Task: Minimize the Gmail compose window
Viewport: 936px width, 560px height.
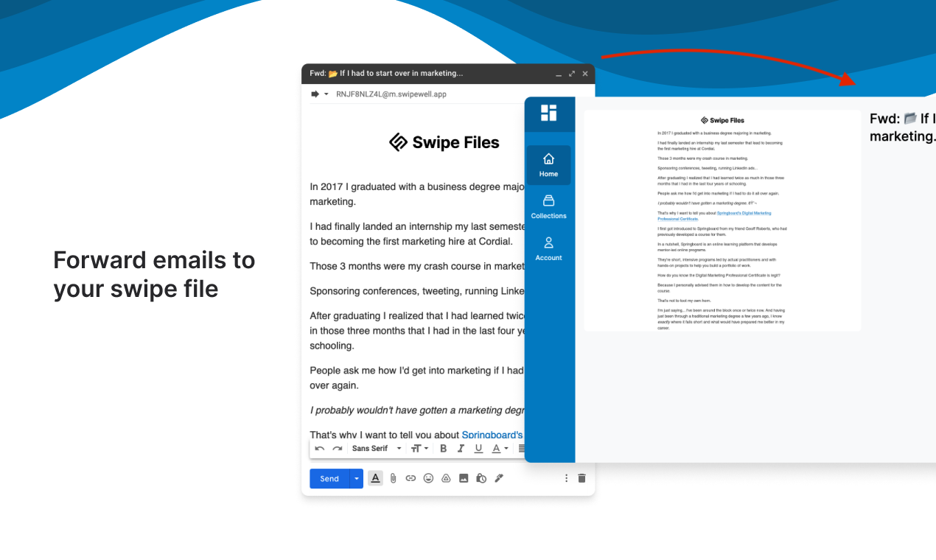Action: coord(559,74)
